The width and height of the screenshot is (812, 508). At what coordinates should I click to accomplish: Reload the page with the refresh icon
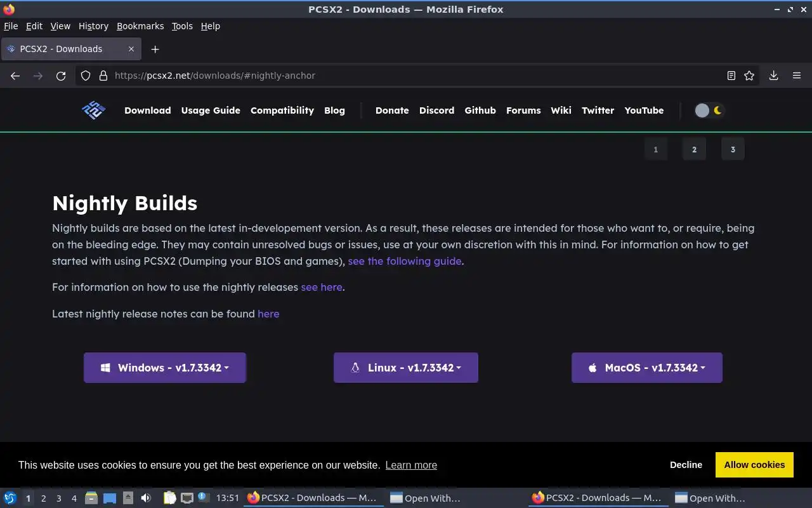tap(61, 76)
